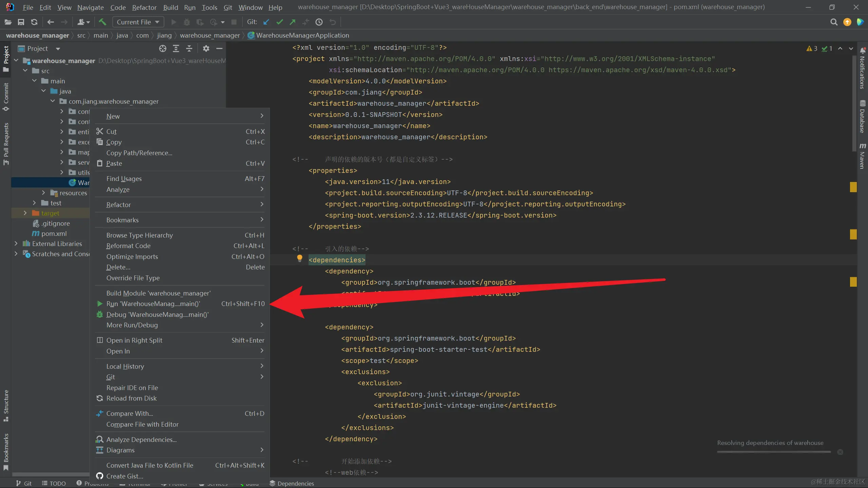
Task: Click Git Update Project arrow icon
Action: tap(266, 22)
